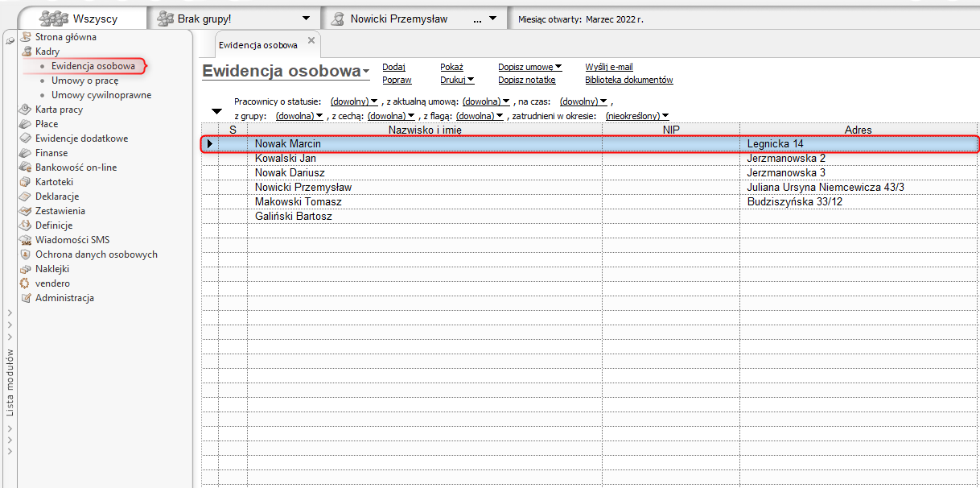
Task: Open Umowy o pracę in the sidebar
Action: click(84, 81)
